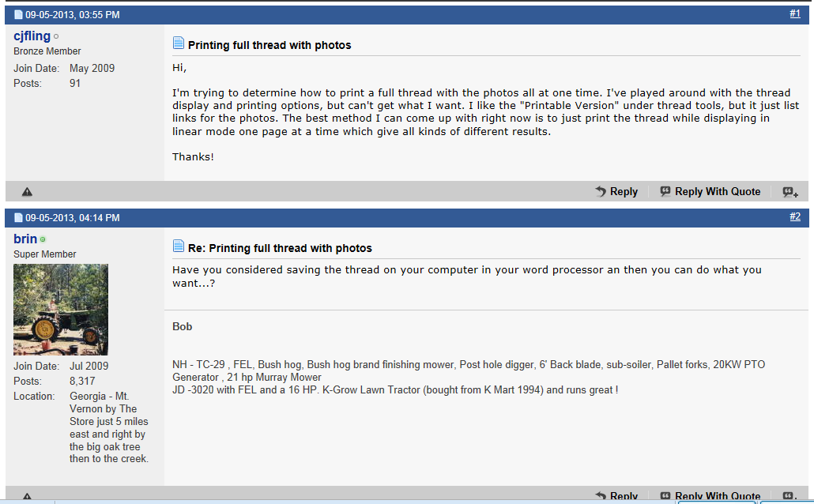Click the document icon beside the 04:14 PM date
Screen dimensions: 814x504
coord(19,217)
